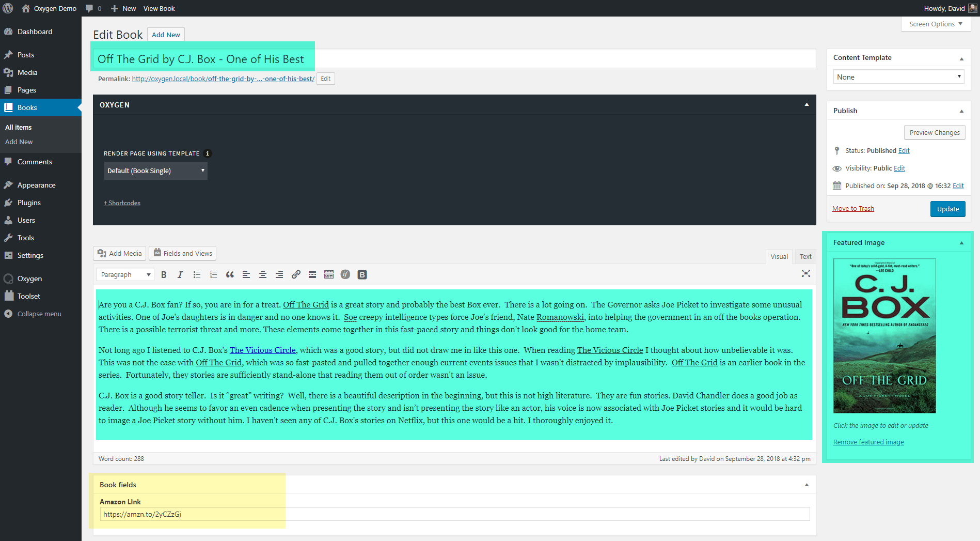Insert a bulleted list
Viewport: 980px width, 541px height.
pos(197,275)
